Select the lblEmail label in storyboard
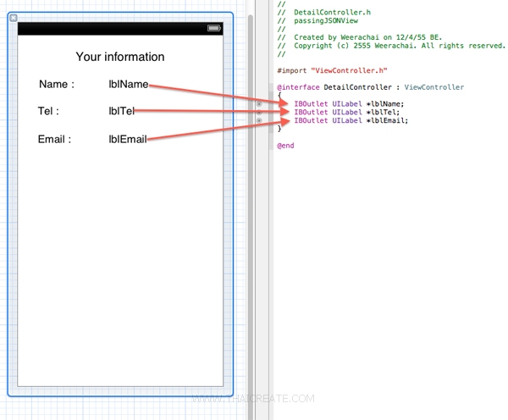 pyautogui.click(x=128, y=140)
